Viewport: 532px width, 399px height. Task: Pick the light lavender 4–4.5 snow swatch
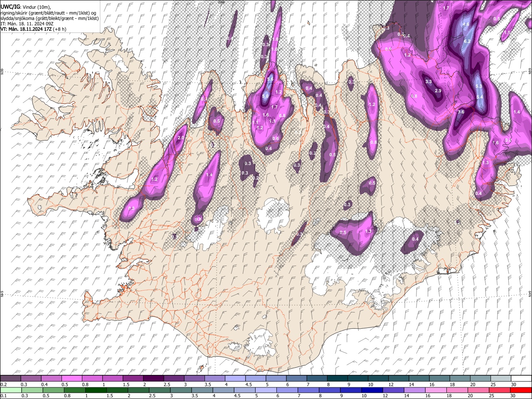coord(235,379)
